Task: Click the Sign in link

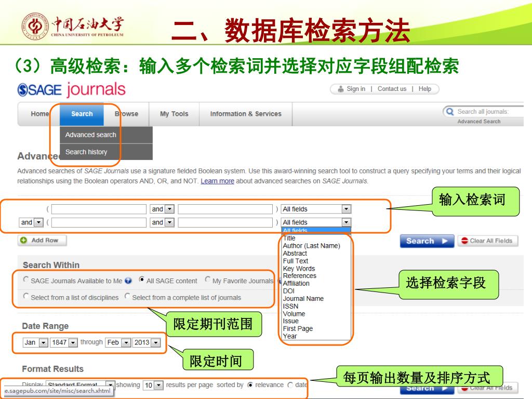Action: (356, 89)
